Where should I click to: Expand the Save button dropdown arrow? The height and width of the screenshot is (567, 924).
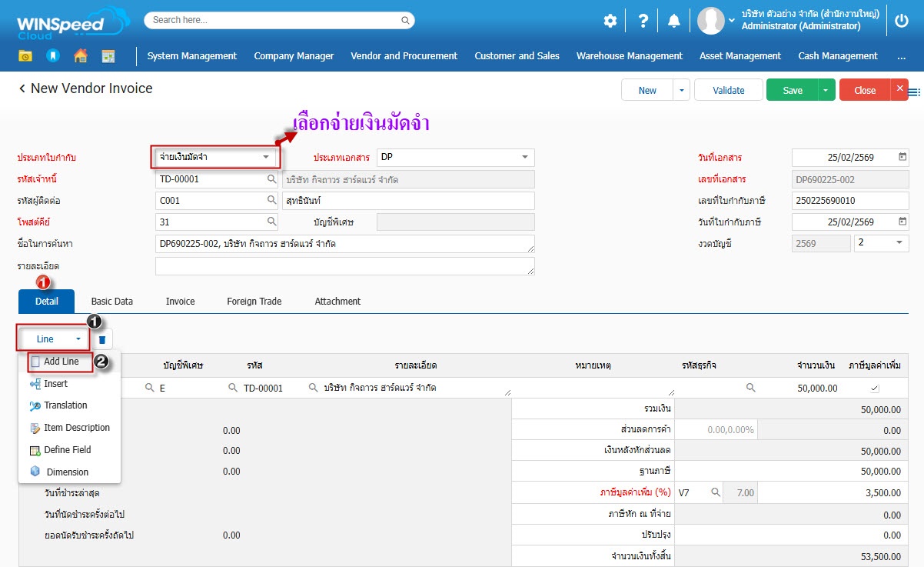(x=826, y=90)
